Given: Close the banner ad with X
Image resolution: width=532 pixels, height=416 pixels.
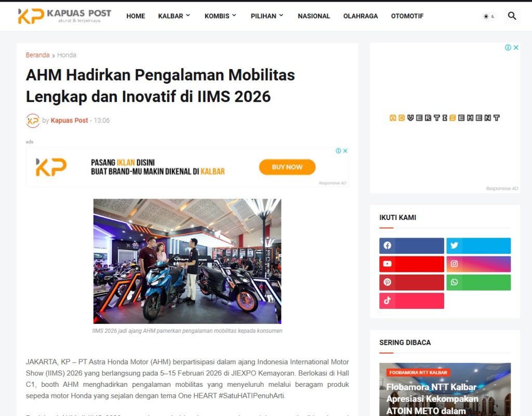Looking at the screenshot, I should pyautogui.click(x=345, y=151).
